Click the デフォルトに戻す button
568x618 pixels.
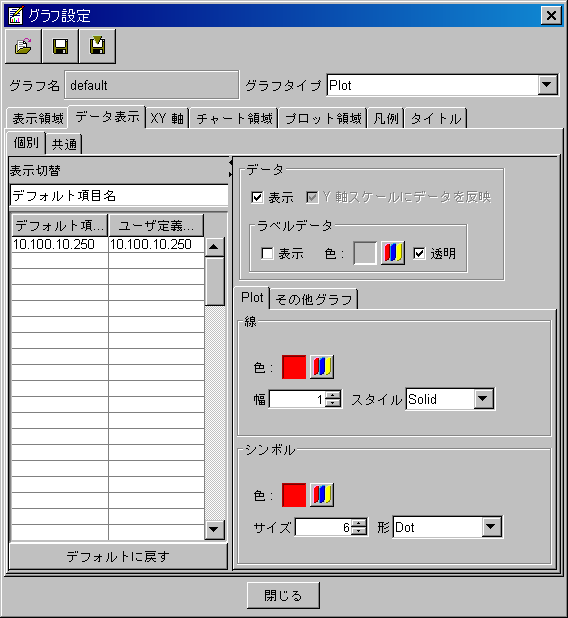click(118, 556)
